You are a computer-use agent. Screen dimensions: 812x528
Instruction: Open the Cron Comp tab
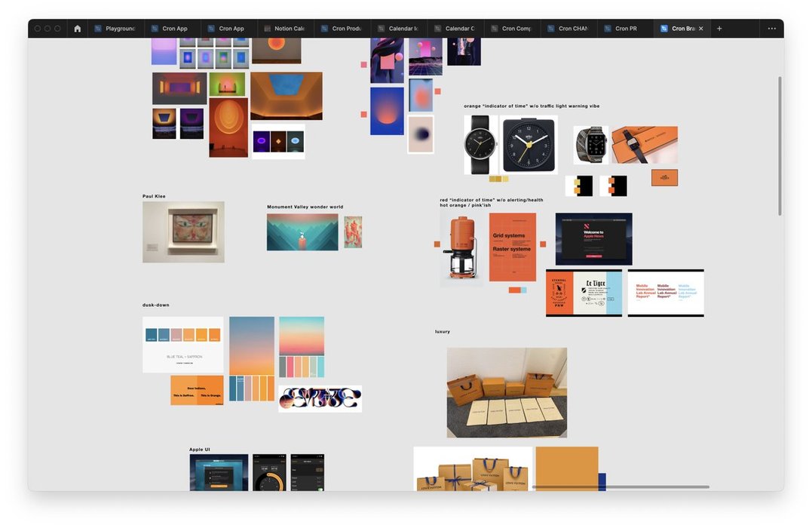[516, 29]
